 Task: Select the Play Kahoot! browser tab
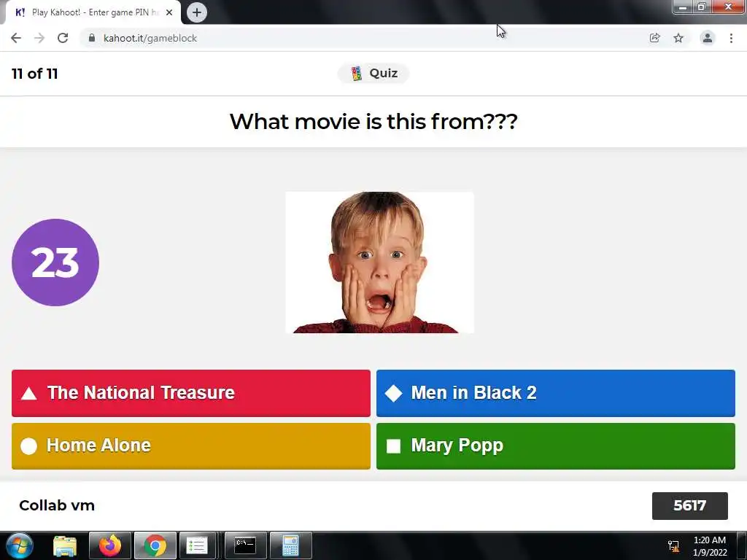pyautogui.click(x=93, y=12)
